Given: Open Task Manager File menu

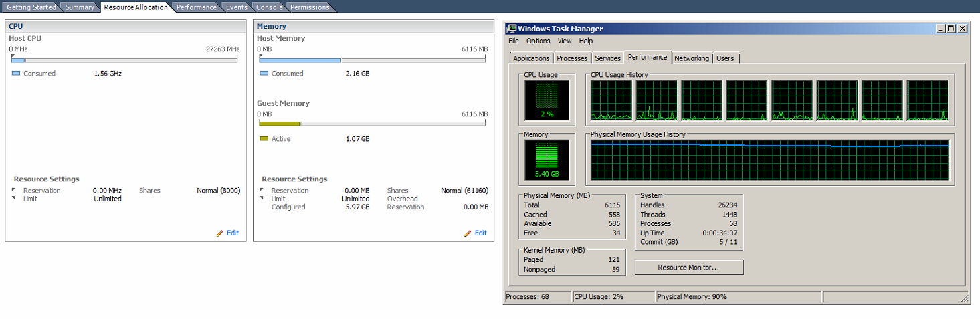Looking at the screenshot, I should click(x=514, y=41).
